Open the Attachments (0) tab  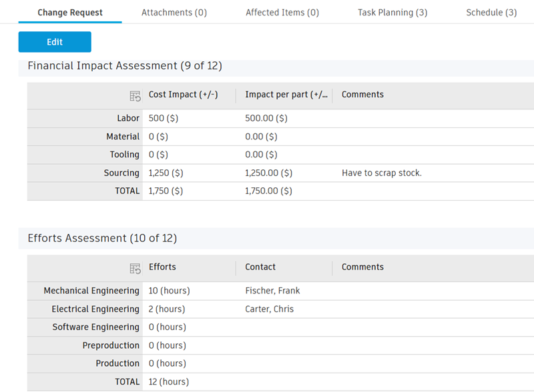pos(174,13)
